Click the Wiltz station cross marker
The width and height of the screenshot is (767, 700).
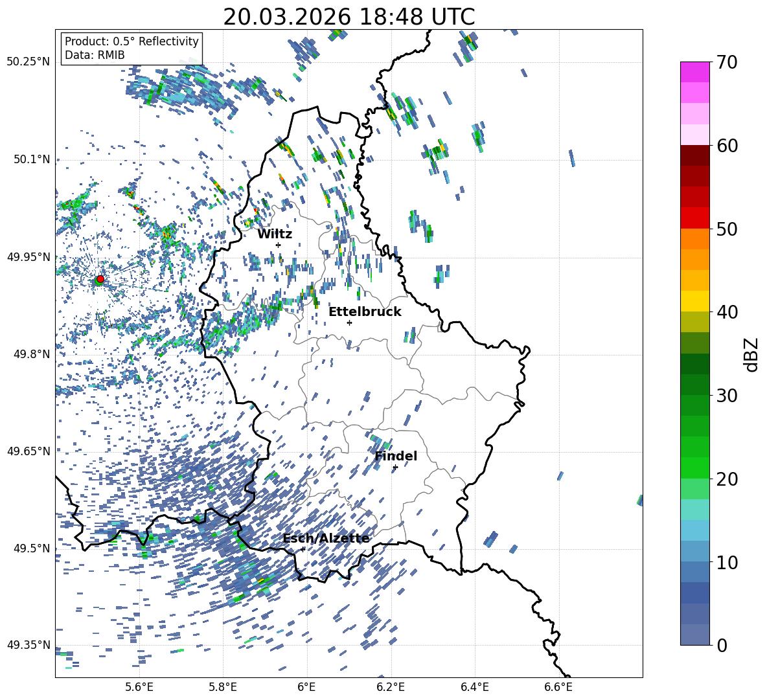tap(278, 245)
